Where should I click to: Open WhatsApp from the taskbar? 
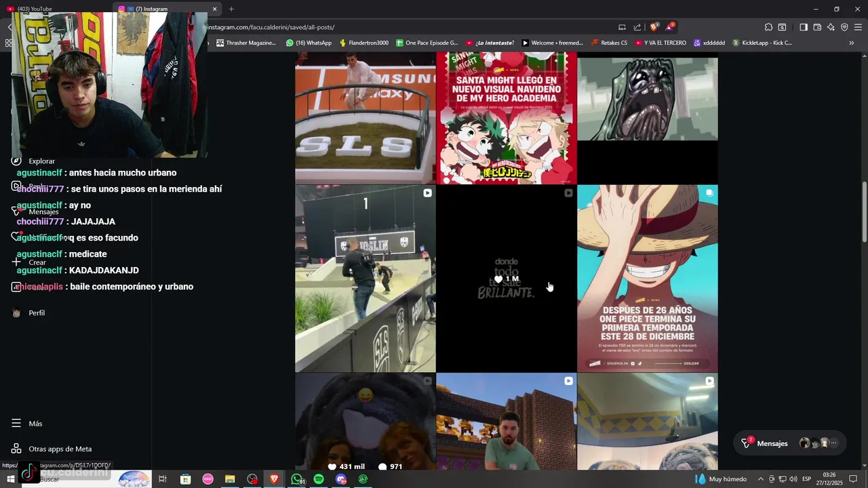tap(296, 479)
